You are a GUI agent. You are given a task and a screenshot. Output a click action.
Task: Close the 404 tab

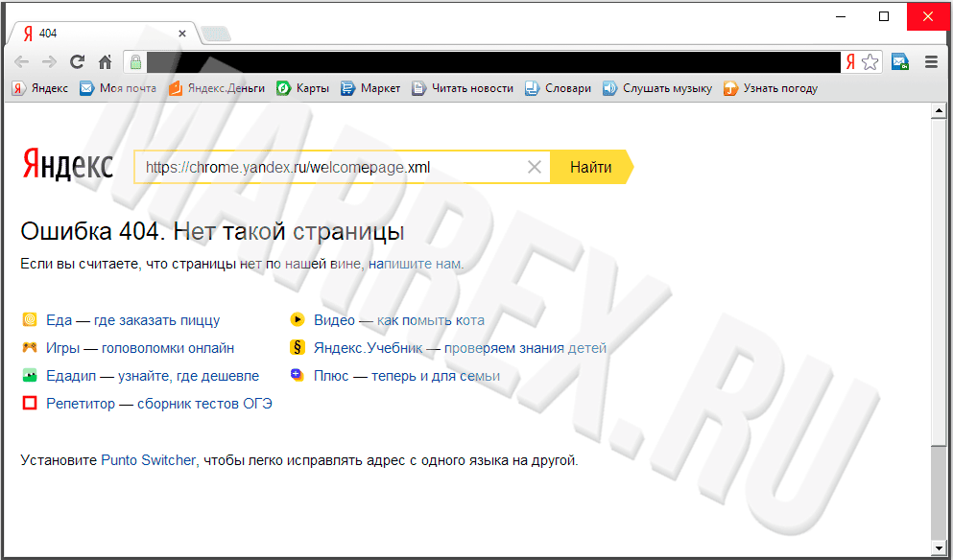click(181, 34)
